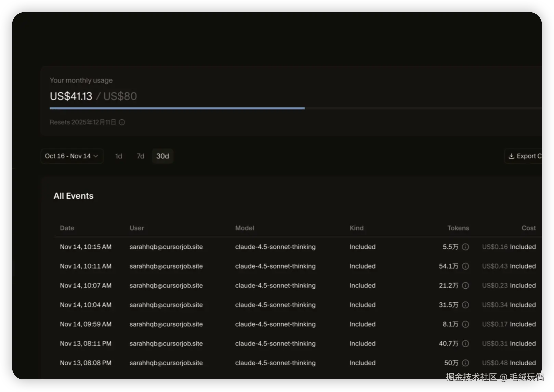This screenshot has height=392, width=554.
Task: Select the 7d time range
Action: pyautogui.click(x=141, y=156)
